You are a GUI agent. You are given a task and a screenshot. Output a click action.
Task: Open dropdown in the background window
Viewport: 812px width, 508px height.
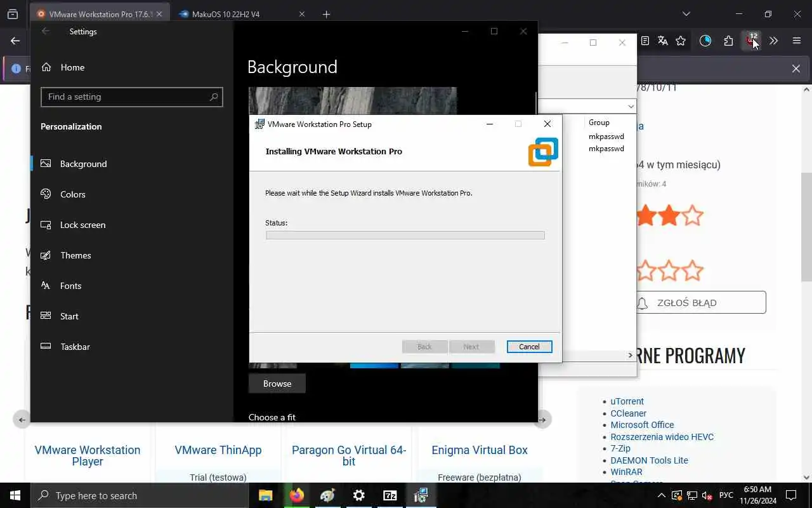pos(630,106)
